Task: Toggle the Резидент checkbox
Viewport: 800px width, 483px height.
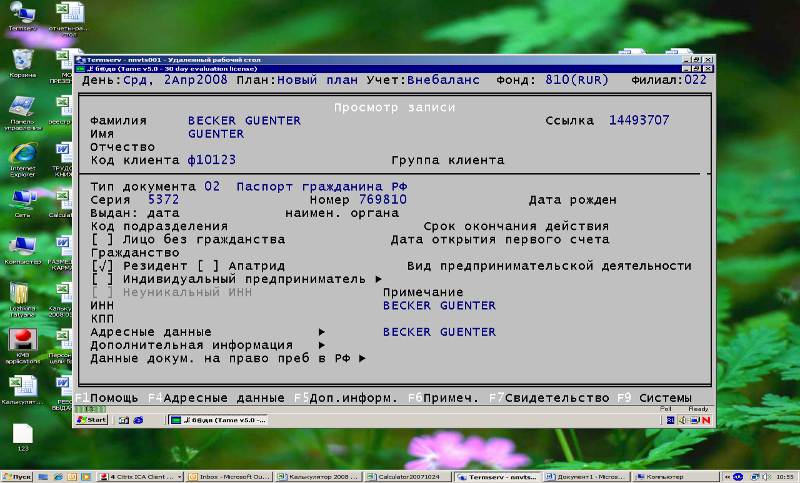Action: point(102,266)
